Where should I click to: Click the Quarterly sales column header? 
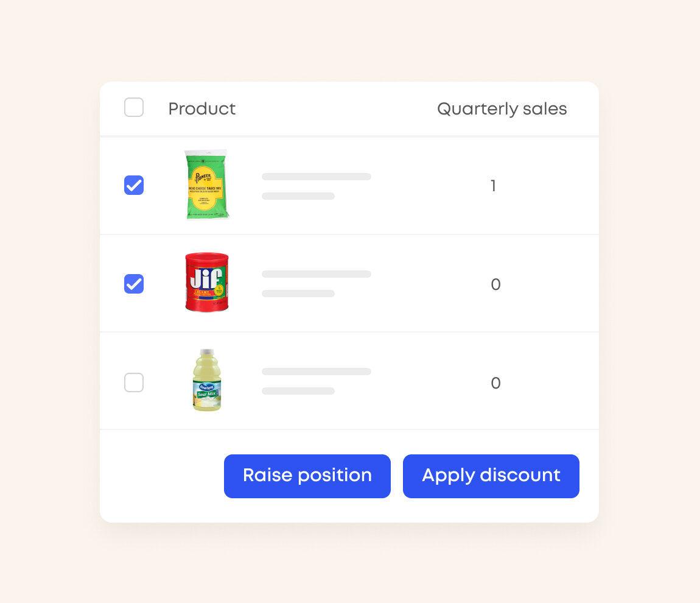click(502, 109)
